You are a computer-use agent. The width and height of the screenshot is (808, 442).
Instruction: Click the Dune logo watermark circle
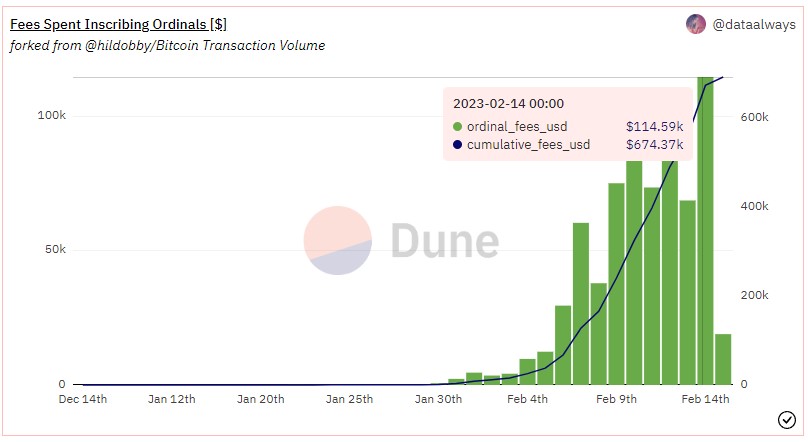click(x=338, y=240)
